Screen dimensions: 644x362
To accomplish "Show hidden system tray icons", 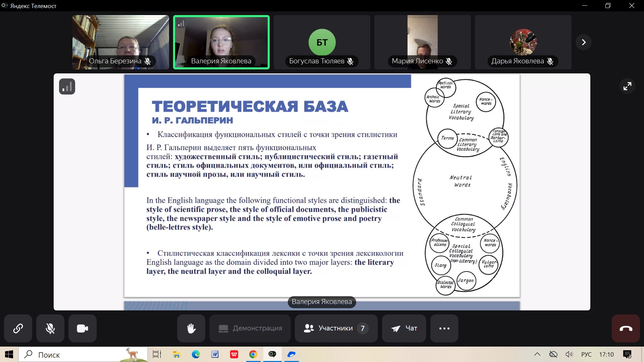I will click(x=537, y=354).
